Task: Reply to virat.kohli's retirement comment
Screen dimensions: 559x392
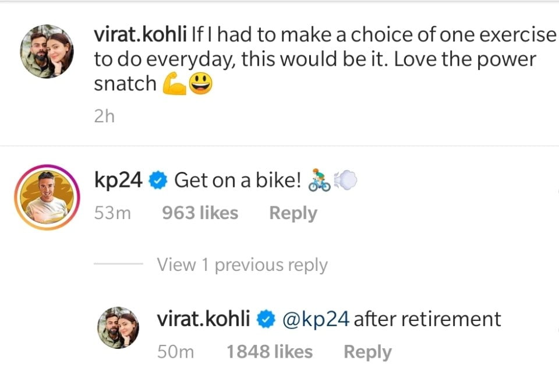Action: coord(367,352)
